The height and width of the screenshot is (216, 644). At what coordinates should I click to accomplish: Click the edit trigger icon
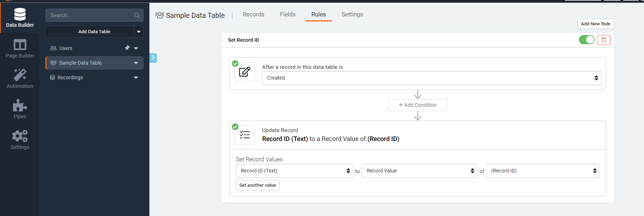(244, 72)
